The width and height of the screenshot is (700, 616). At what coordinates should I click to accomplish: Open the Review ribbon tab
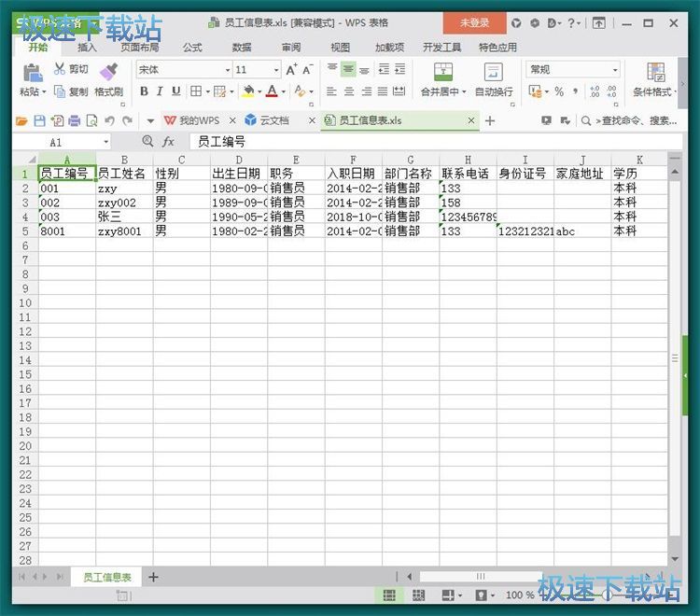tap(291, 48)
